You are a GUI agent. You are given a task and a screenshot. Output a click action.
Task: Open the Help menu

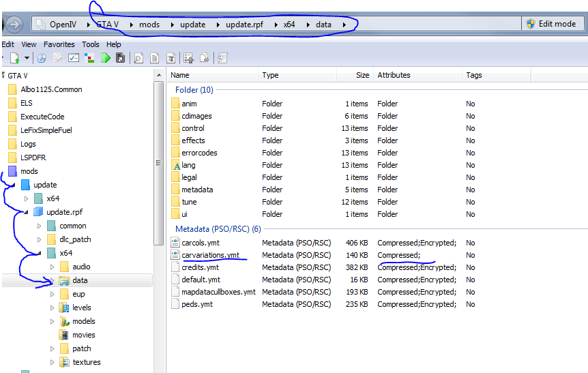tap(113, 44)
